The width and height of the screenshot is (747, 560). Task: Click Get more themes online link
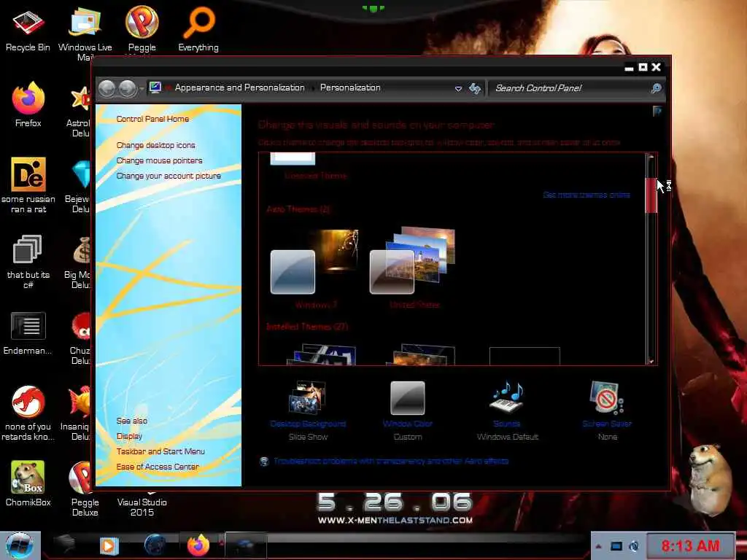pyautogui.click(x=587, y=195)
